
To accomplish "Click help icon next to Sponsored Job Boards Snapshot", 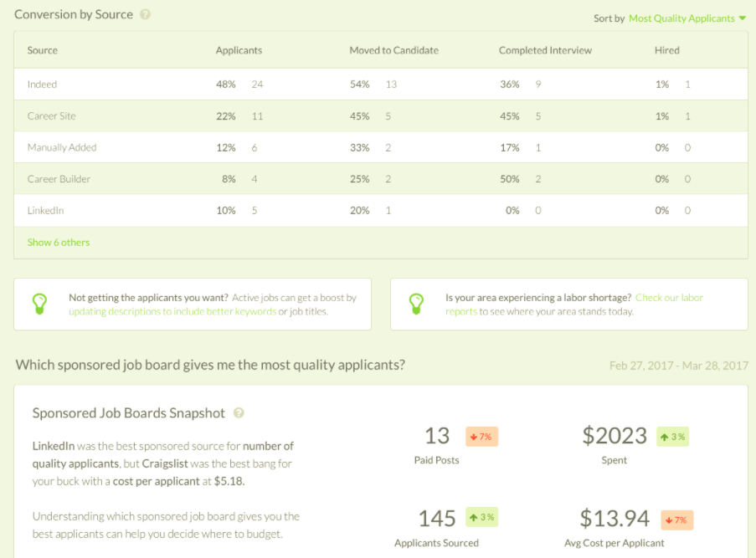I will [239, 413].
